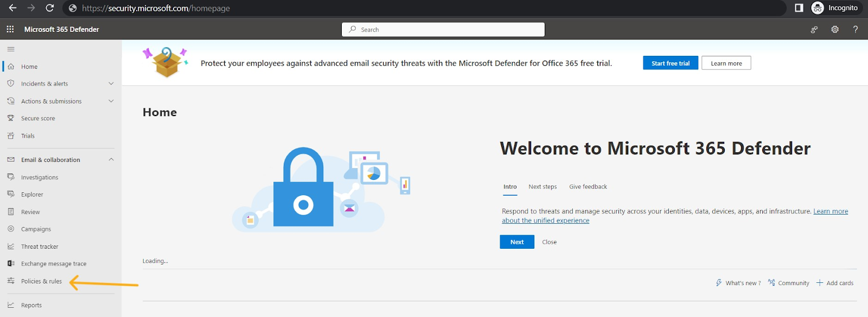Image resolution: width=868 pixels, height=317 pixels.
Task: Click the Email & collaboration envelope icon
Action: coord(11,160)
